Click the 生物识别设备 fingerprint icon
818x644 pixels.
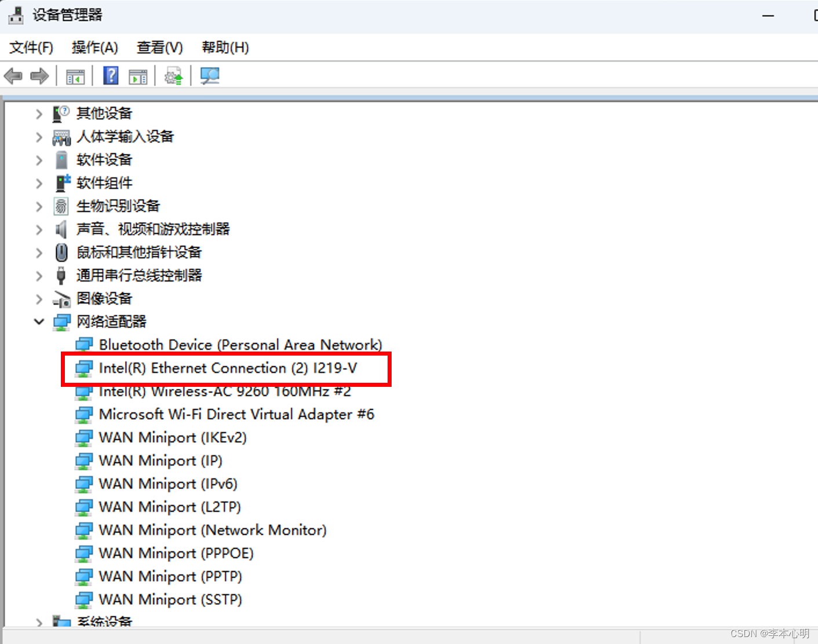point(61,206)
